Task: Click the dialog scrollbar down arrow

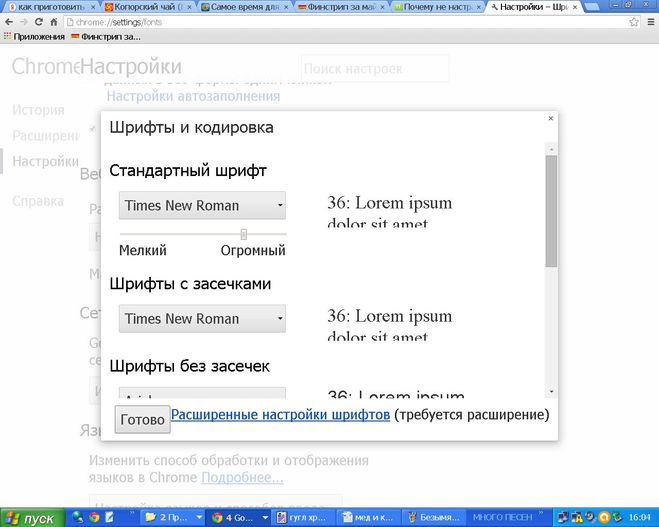Action: coord(551,392)
